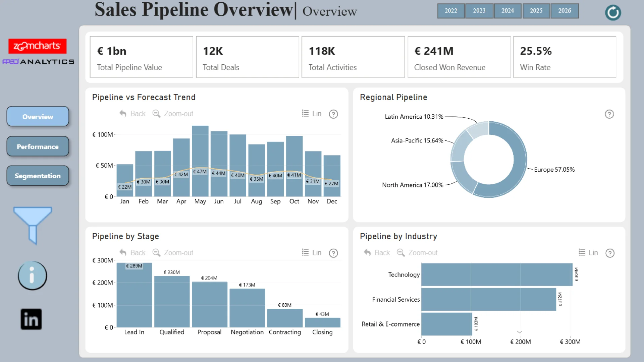Filter by year 2024
The width and height of the screenshot is (644, 362).
[x=507, y=11]
